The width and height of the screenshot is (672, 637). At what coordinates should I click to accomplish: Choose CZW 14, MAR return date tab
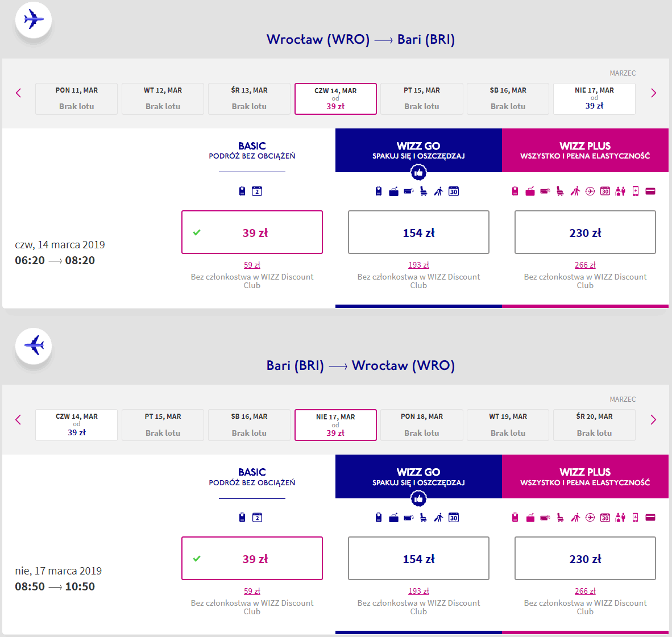[76, 425]
